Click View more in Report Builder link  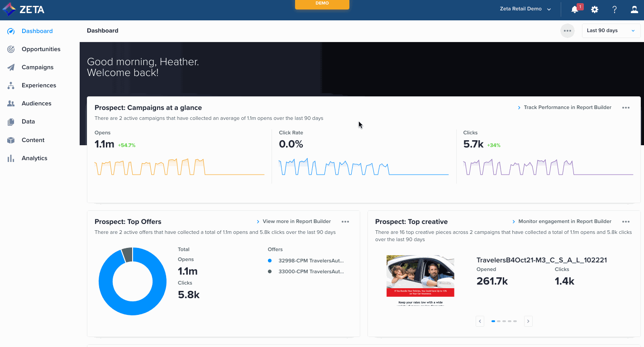coord(296,222)
